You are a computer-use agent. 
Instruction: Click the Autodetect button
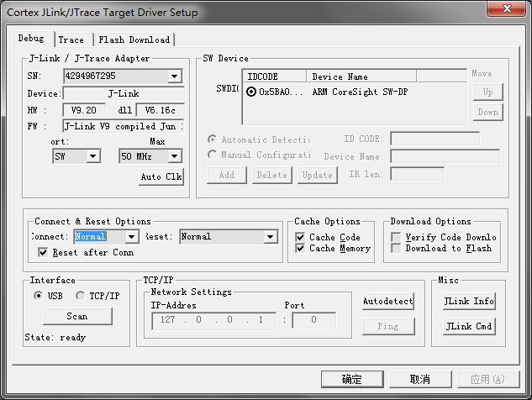click(x=388, y=301)
